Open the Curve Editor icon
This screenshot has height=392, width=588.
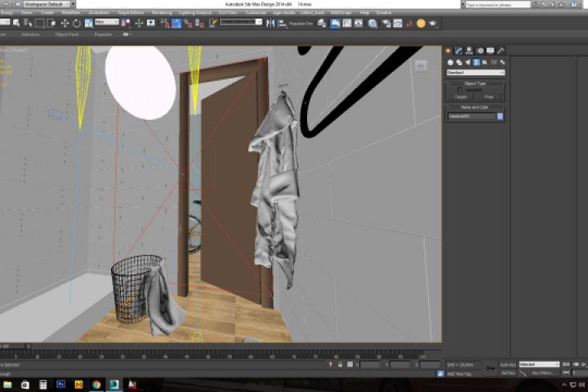(347, 23)
